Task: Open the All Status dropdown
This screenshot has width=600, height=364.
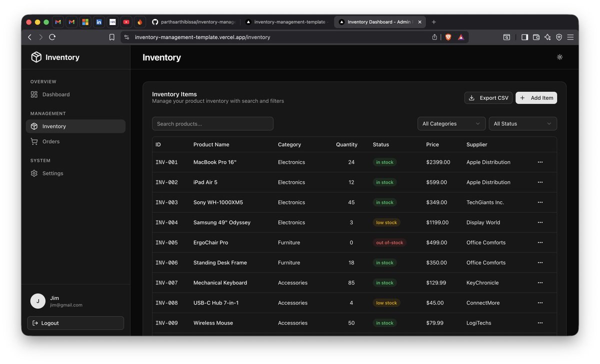Action: point(522,123)
